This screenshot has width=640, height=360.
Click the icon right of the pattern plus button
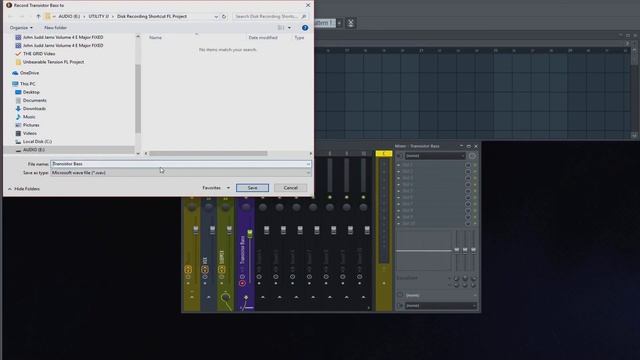pos(350,23)
